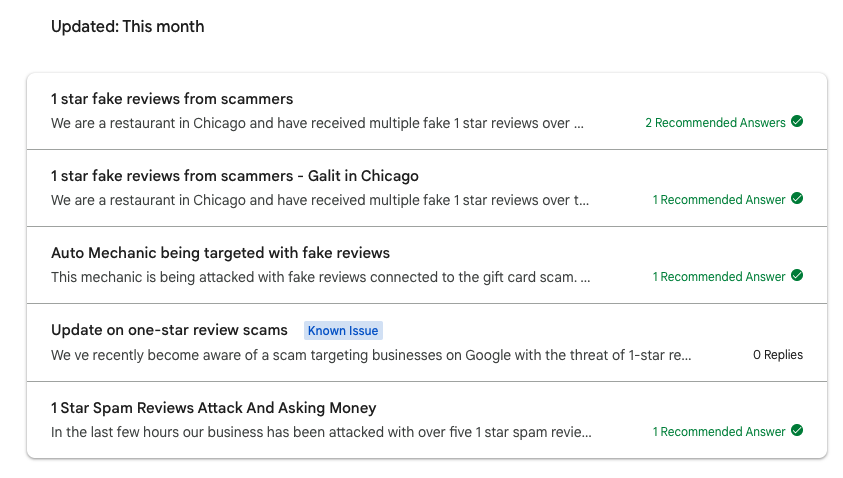Open '1 star fake reviews from scammers - Galit in Chicago'
843x478 pixels.
pos(235,176)
